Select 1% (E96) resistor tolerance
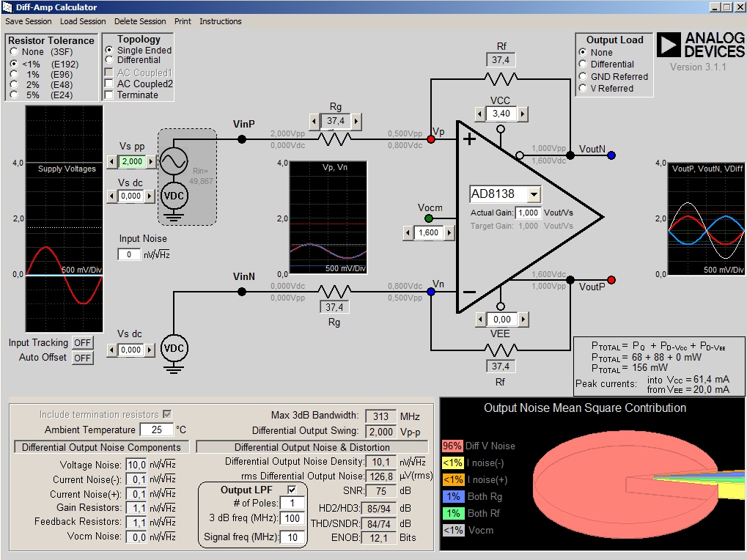This screenshot has height=560, width=747. (x=14, y=74)
